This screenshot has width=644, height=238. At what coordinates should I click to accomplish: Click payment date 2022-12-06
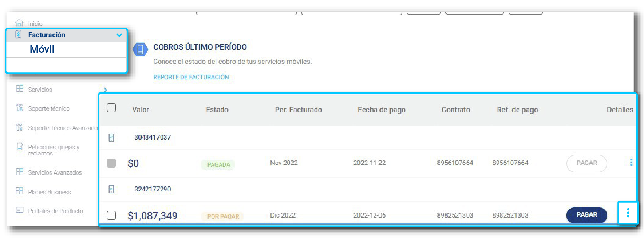pos(369,215)
